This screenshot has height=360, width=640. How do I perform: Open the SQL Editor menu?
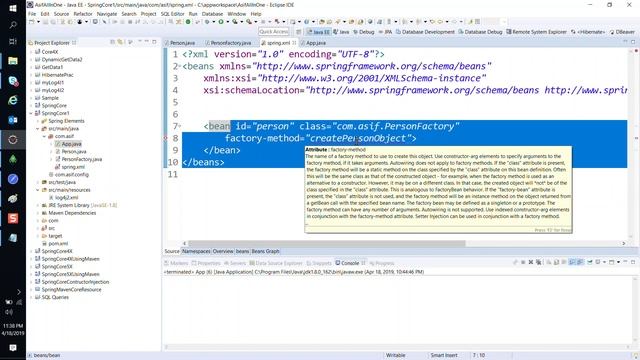172,14
